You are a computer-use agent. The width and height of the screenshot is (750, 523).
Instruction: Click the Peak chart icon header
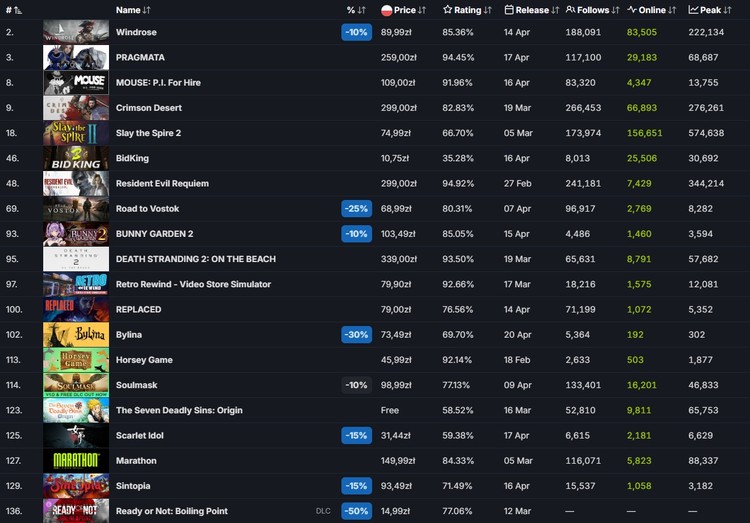tap(693, 10)
